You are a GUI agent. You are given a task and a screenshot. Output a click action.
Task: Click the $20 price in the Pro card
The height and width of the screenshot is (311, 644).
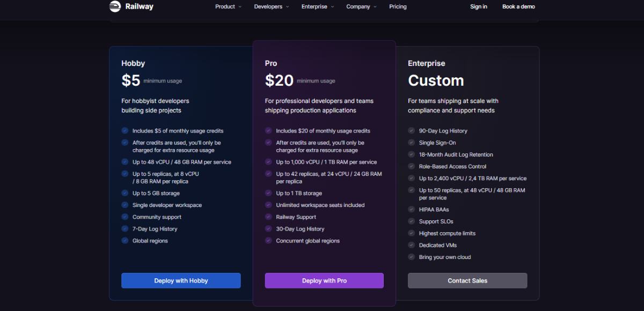click(x=279, y=80)
